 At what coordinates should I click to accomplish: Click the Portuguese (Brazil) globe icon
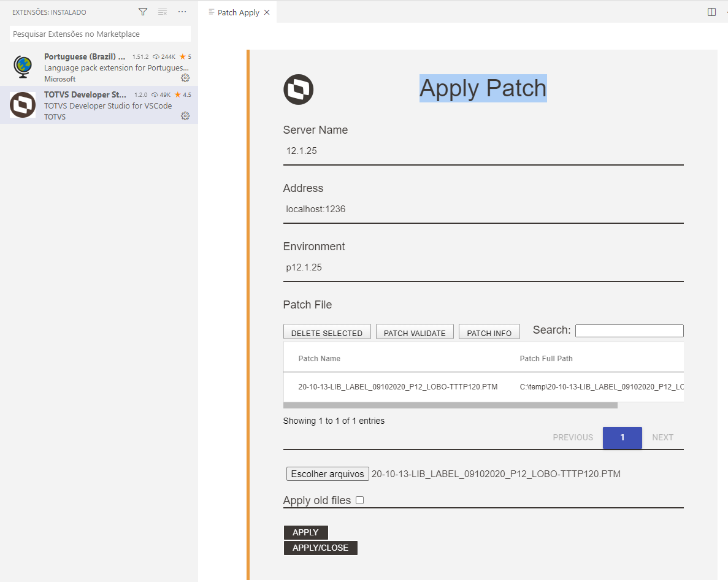22,67
